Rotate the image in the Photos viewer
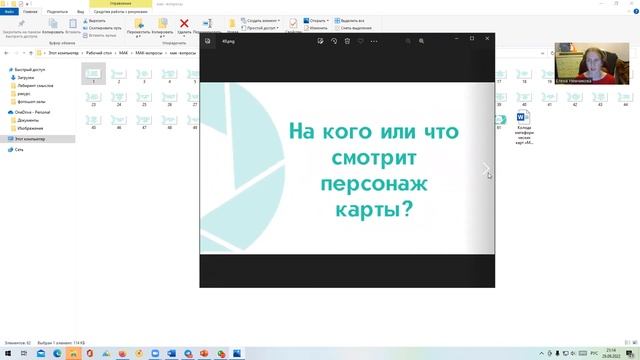 point(334,41)
